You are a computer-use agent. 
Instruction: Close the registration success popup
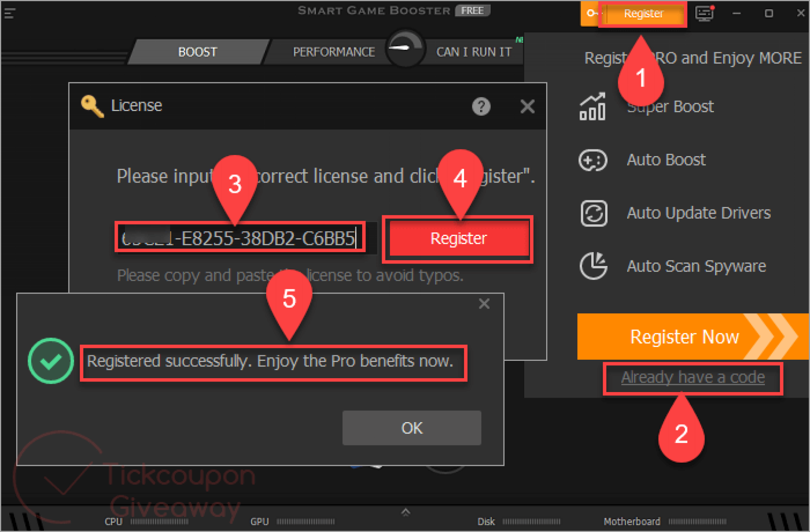pyautogui.click(x=484, y=304)
